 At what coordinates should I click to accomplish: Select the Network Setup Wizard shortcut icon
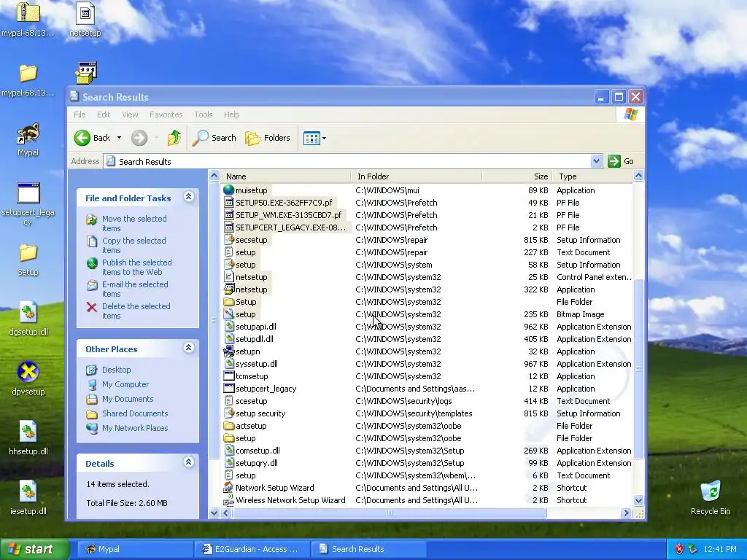point(229,488)
